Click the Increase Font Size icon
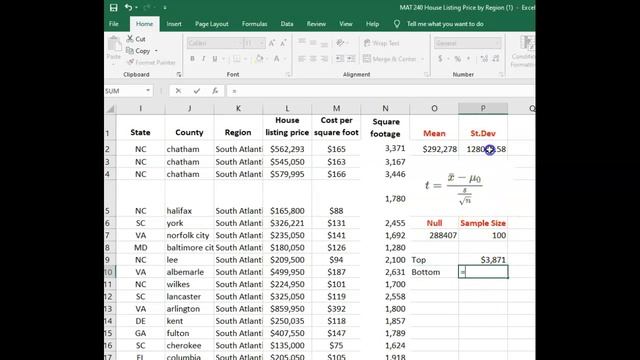Image resolution: width=640 pixels, height=360 pixels. coord(272,43)
